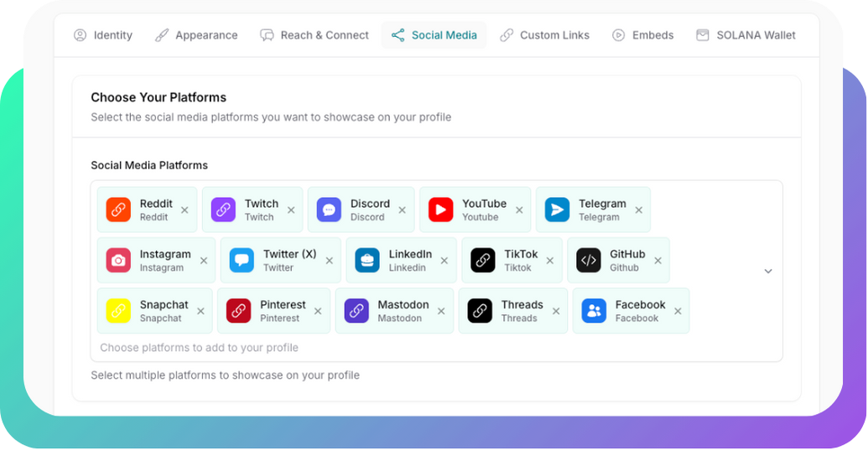
Task: Remove the Mastodon platform chip
Action: pos(441,311)
